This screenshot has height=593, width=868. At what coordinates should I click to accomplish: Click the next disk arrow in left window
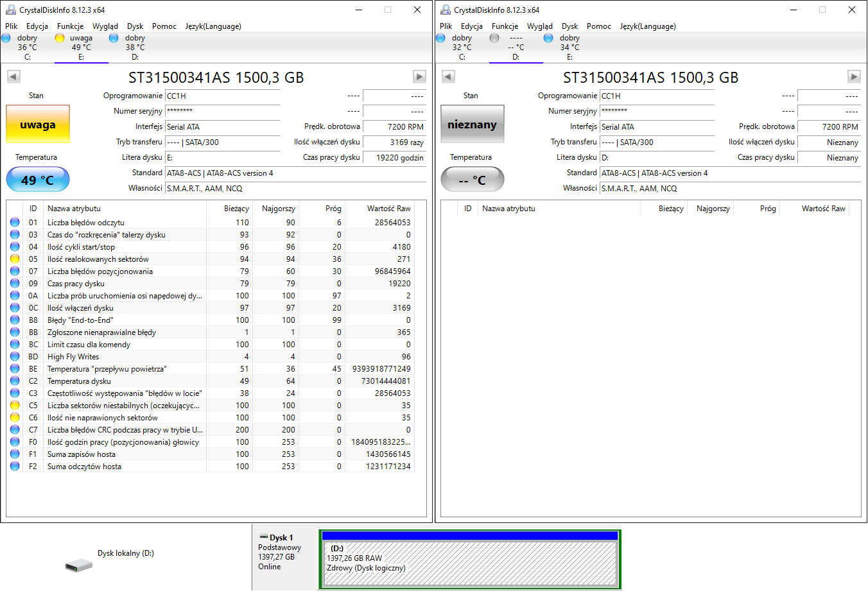tap(419, 77)
